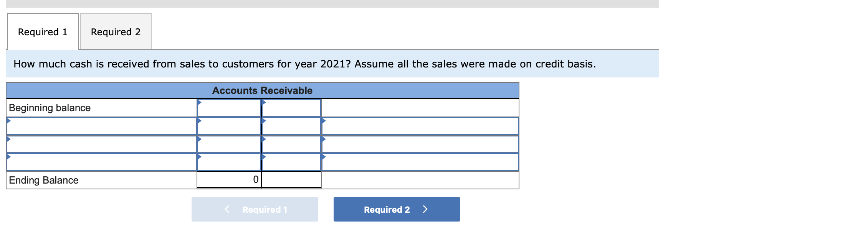Click the Accounts Receivable header bar

click(x=262, y=90)
